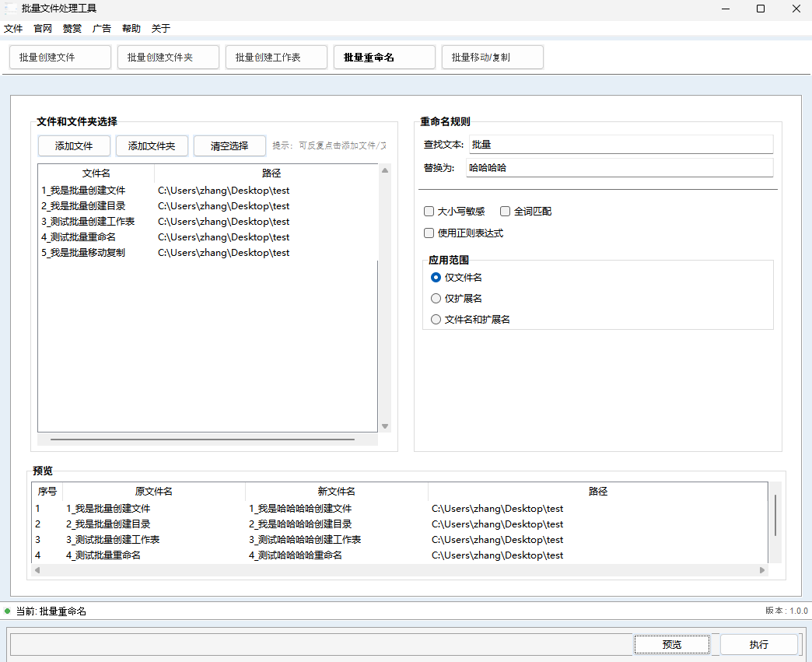Click the app icon in title bar
This screenshot has width=812, height=662.
[11, 9]
